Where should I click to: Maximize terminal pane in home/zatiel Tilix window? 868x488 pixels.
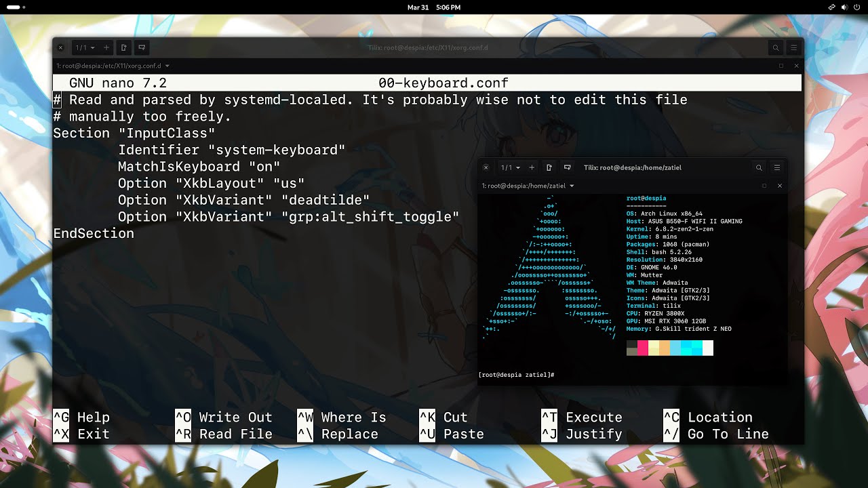coord(764,186)
